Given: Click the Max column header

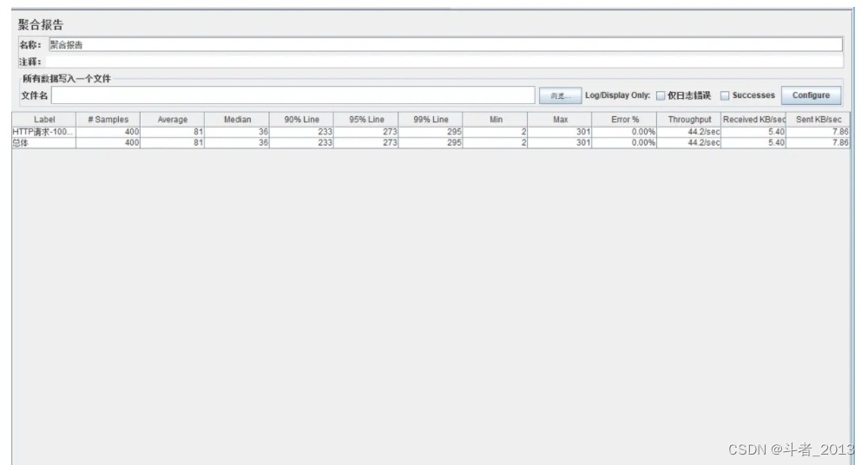Looking at the screenshot, I should point(560,120).
